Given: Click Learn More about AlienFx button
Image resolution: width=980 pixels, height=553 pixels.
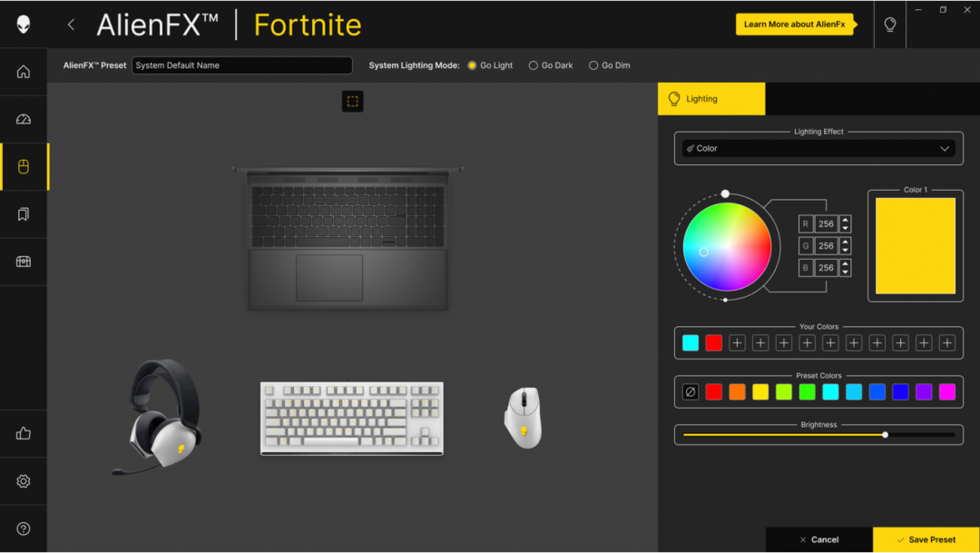Looking at the screenshot, I should (794, 25).
